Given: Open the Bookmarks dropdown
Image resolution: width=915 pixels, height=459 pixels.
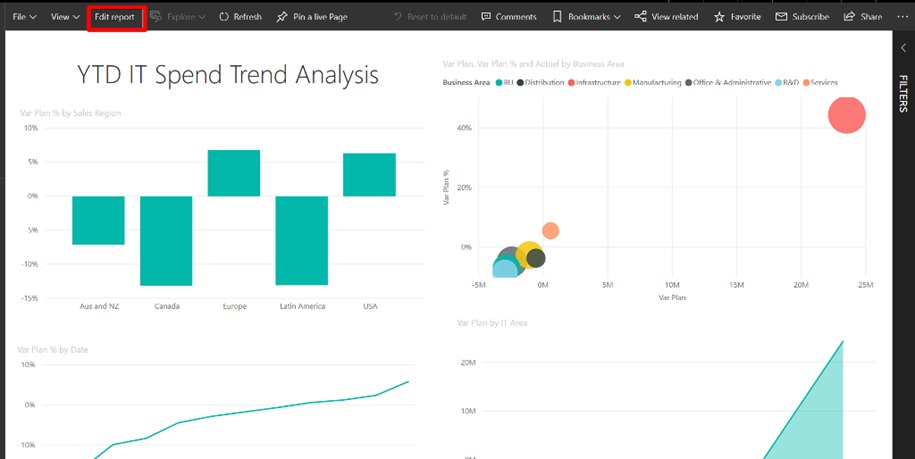Looking at the screenshot, I should [x=586, y=17].
